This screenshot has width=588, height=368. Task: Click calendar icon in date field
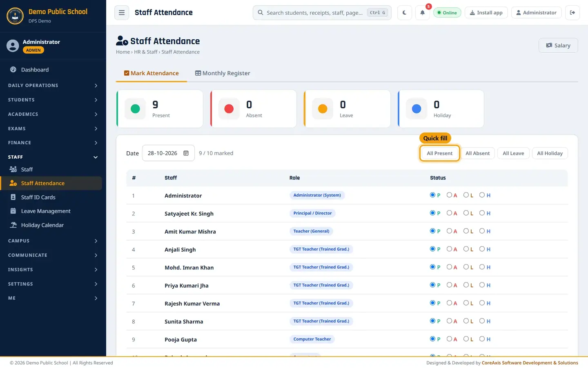coord(186,153)
